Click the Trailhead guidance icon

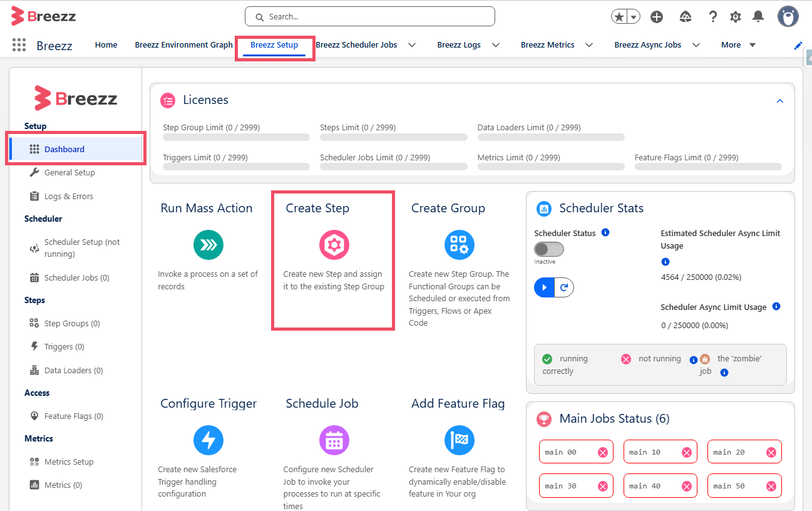(x=686, y=17)
